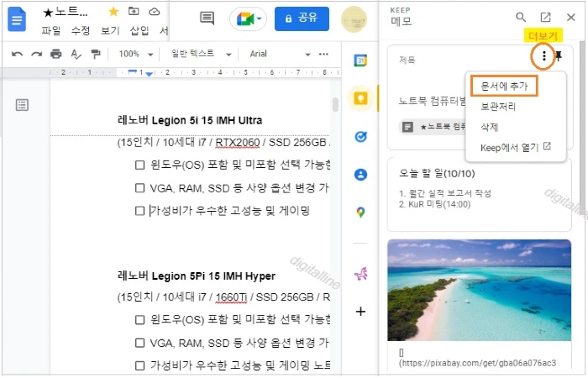The width and height of the screenshot is (588, 378).
Task: Undo the last action
Action: click(x=17, y=55)
